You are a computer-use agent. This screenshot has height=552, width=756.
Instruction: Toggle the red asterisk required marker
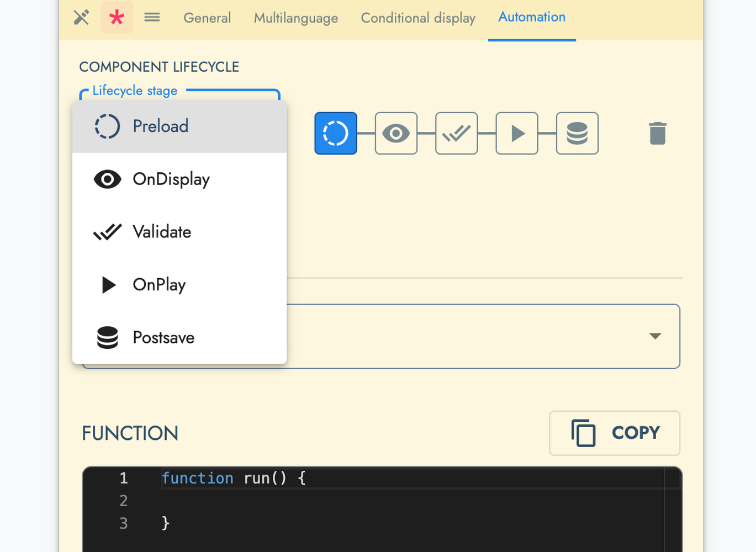pos(117,18)
